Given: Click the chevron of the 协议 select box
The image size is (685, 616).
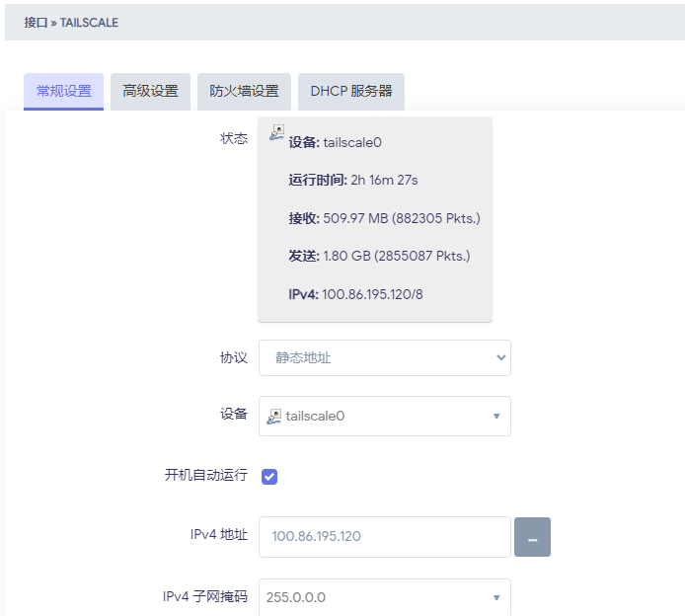Looking at the screenshot, I should [x=500, y=358].
